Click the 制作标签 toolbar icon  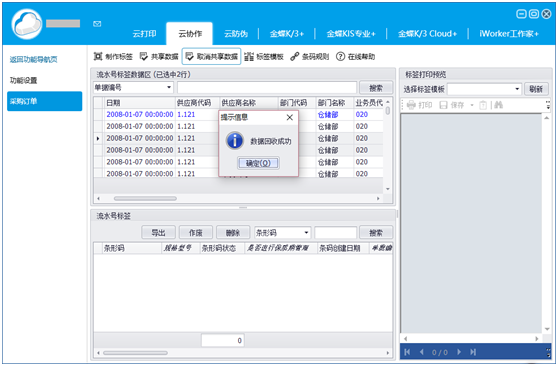click(98, 56)
